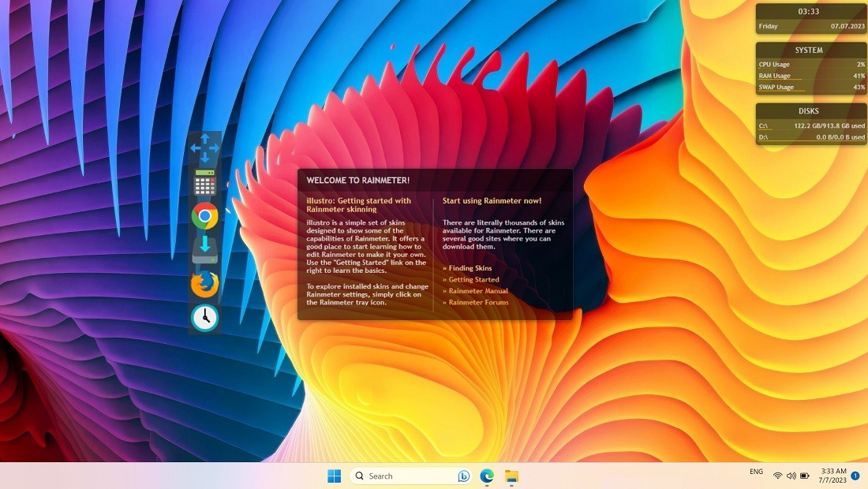Launch Google Chrome from the launcher skin
Image resolution: width=868 pixels, height=489 pixels.
coord(204,215)
